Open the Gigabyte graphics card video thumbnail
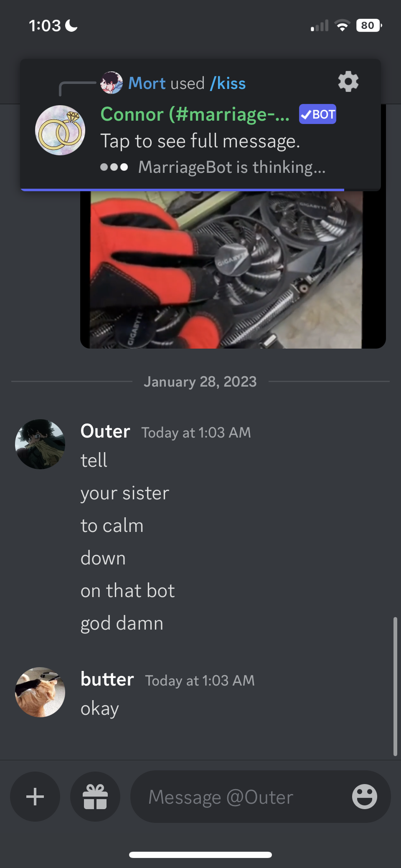This screenshot has width=401, height=868. click(x=233, y=269)
